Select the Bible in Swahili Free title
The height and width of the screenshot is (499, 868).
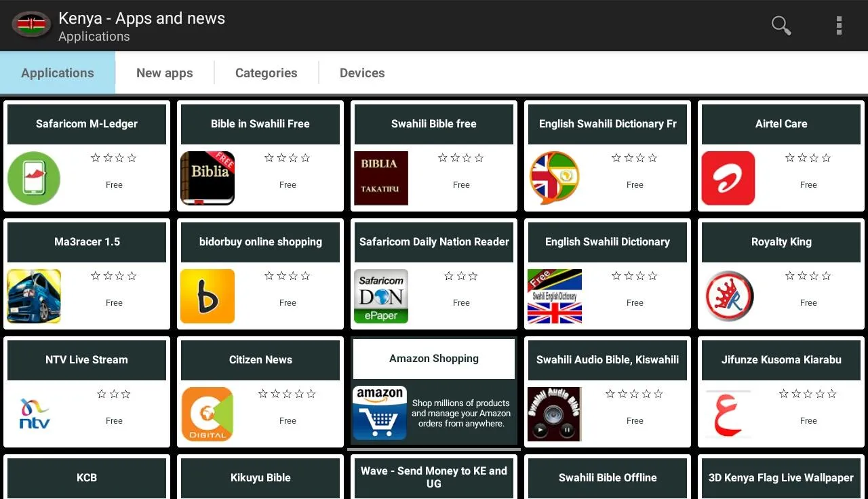click(x=260, y=123)
